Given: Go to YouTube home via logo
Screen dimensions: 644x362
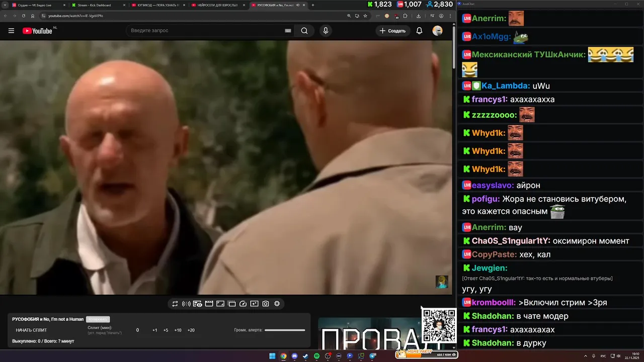Looking at the screenshot, I should tap(37, 31).
